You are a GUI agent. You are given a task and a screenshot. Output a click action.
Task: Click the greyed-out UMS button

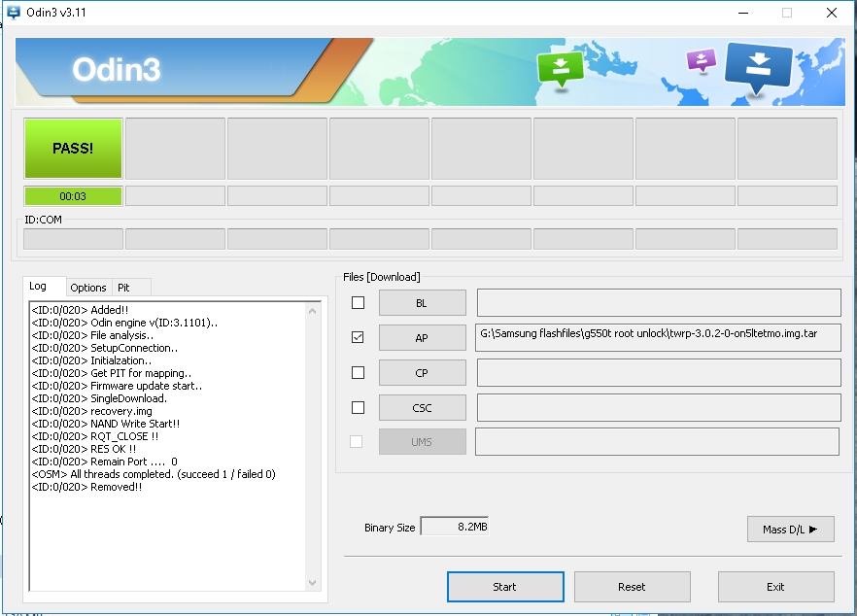423,442
